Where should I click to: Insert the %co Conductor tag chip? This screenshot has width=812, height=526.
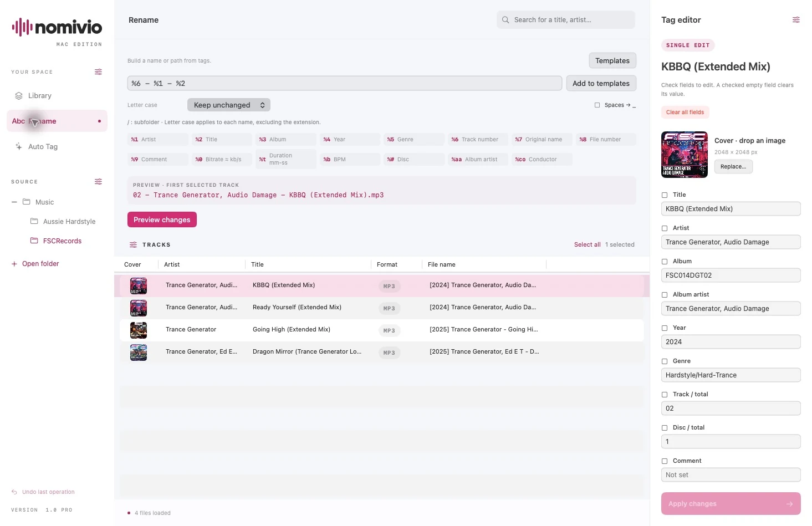coord(542,160)
